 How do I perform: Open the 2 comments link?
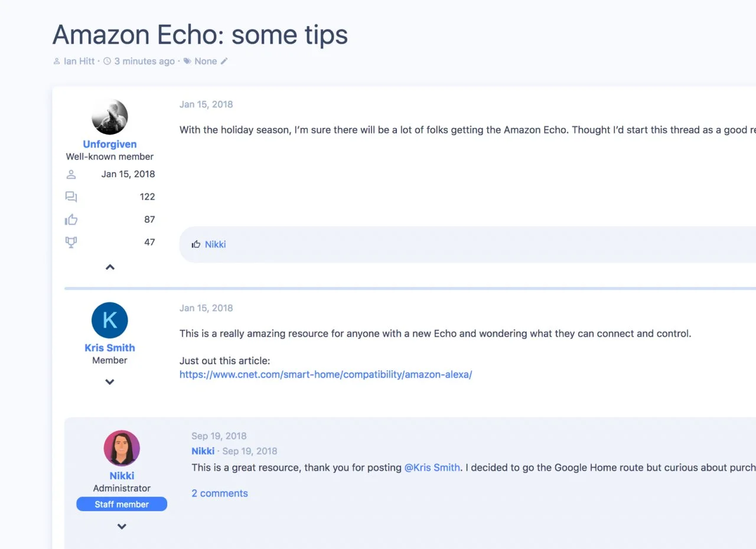(220, 494)
